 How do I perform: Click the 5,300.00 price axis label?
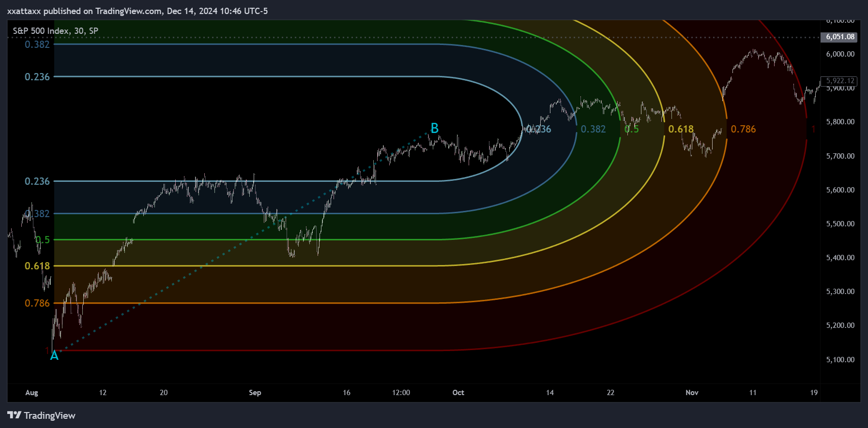click(840, 291)
